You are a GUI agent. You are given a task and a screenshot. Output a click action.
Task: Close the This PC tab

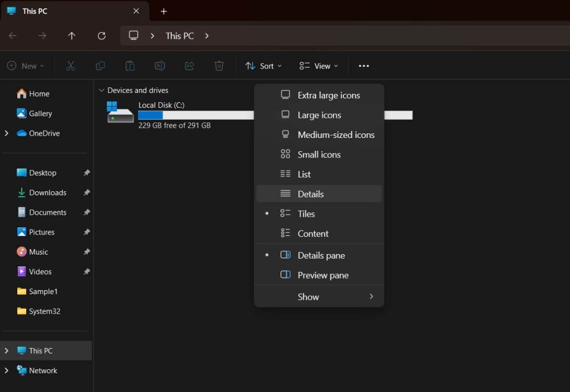tap(136, 11)
